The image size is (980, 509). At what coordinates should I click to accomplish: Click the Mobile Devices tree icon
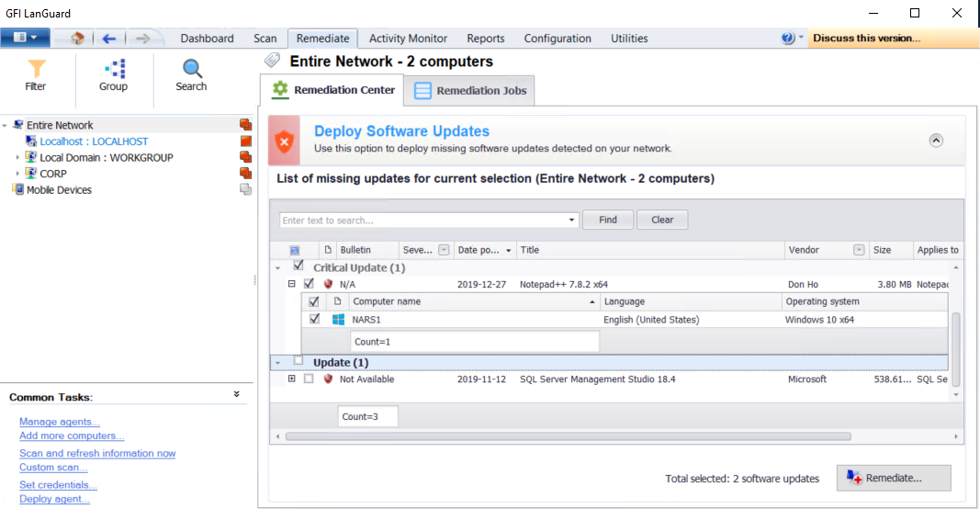18,189
